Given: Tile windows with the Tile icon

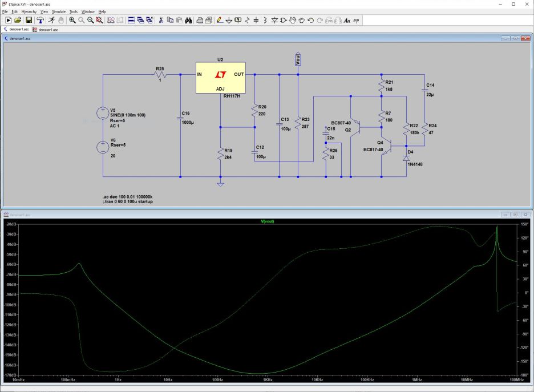Looking at the screenshot, I should (x=131, y=21).
